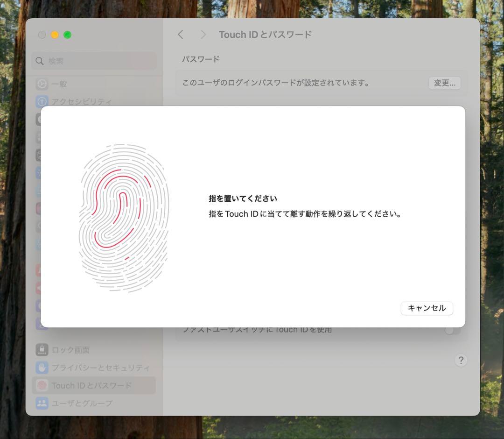Select the Touch IDとパスワード fingerprint sidebar icon

pyautogui.click(x=42, y=385)
